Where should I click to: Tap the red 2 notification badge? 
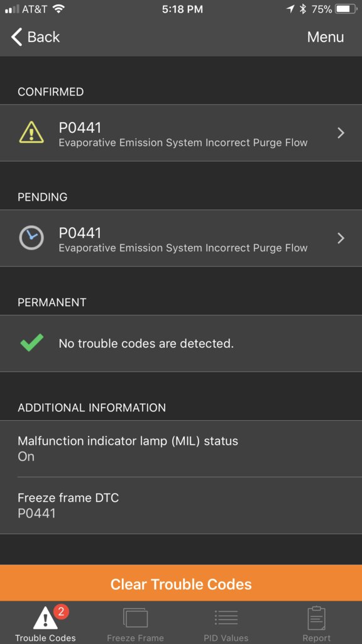click(x=61, y=612)
